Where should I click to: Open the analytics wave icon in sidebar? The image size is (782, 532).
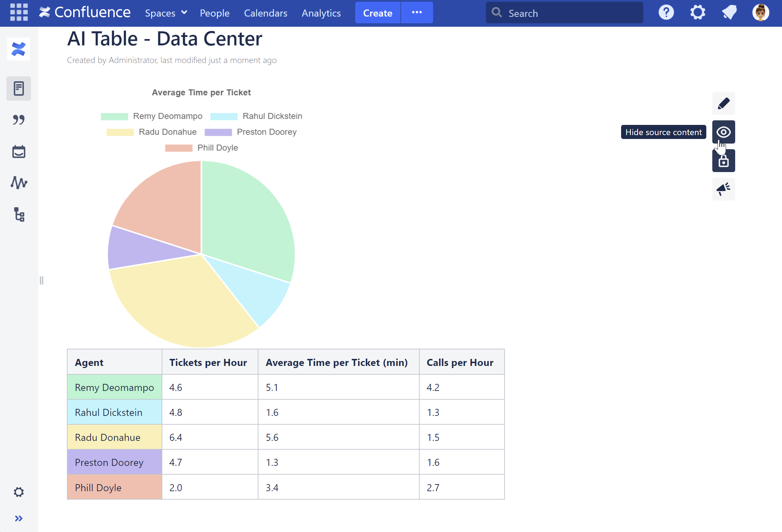[x=19, y=183]
